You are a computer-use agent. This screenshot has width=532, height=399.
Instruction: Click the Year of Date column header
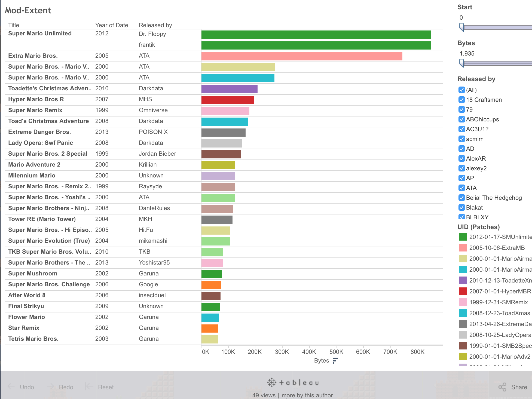(x=112, y=25)
